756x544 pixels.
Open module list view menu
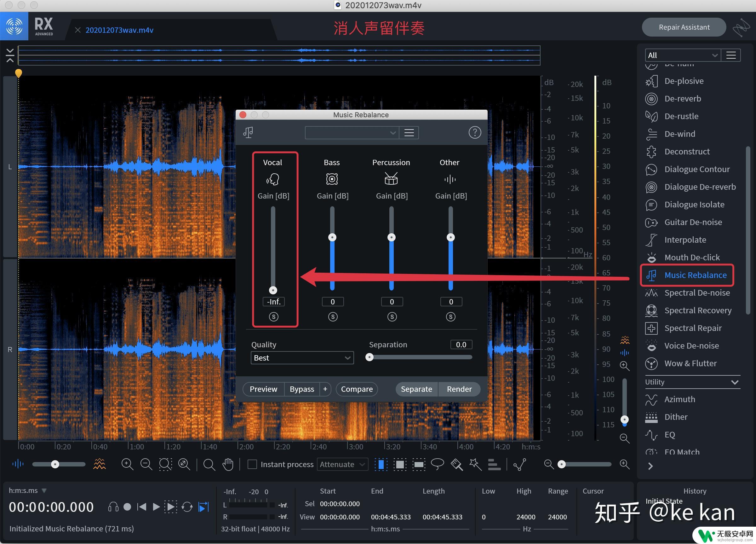click(731, 55)
